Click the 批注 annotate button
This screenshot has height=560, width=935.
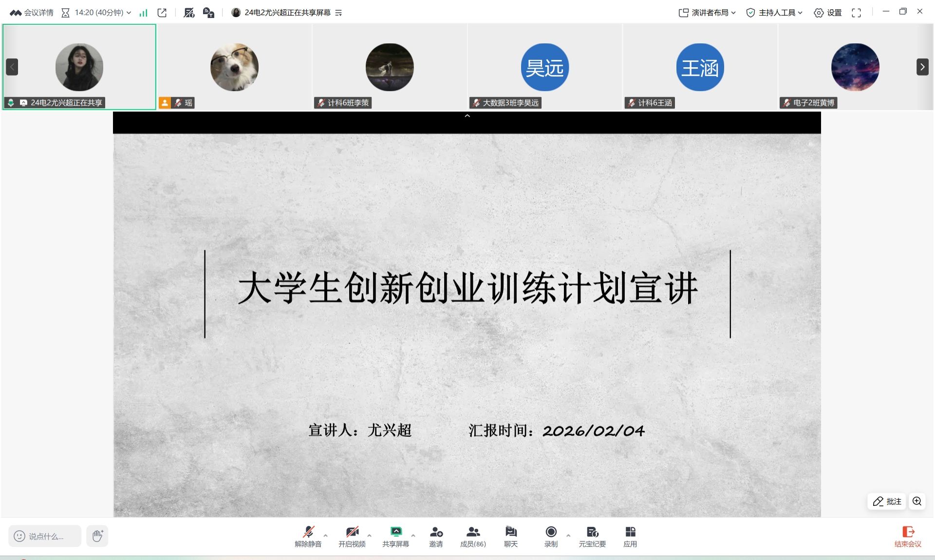coord(887,501)
